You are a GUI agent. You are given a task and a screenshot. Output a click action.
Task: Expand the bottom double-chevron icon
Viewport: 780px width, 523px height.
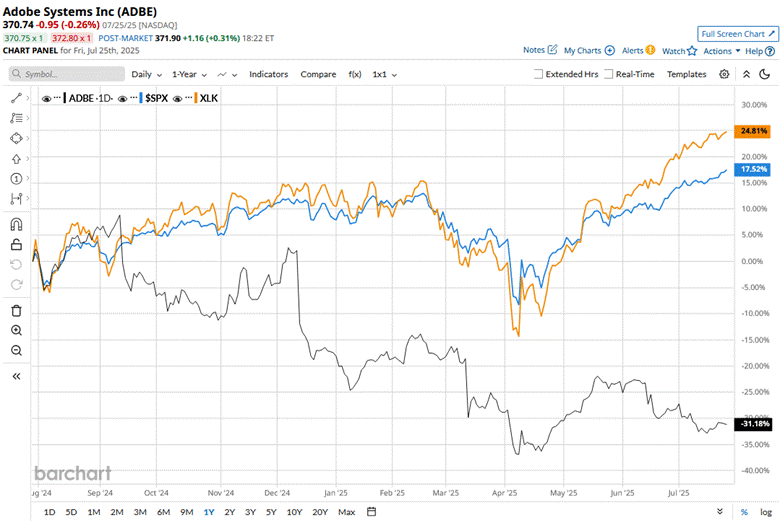click(x=720, y=512)
